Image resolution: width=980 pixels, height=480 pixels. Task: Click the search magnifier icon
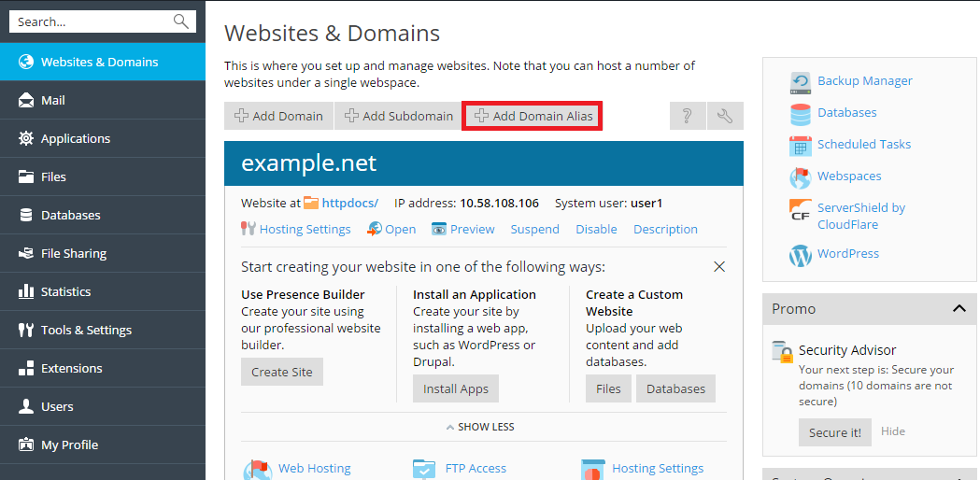coord(181,21)
